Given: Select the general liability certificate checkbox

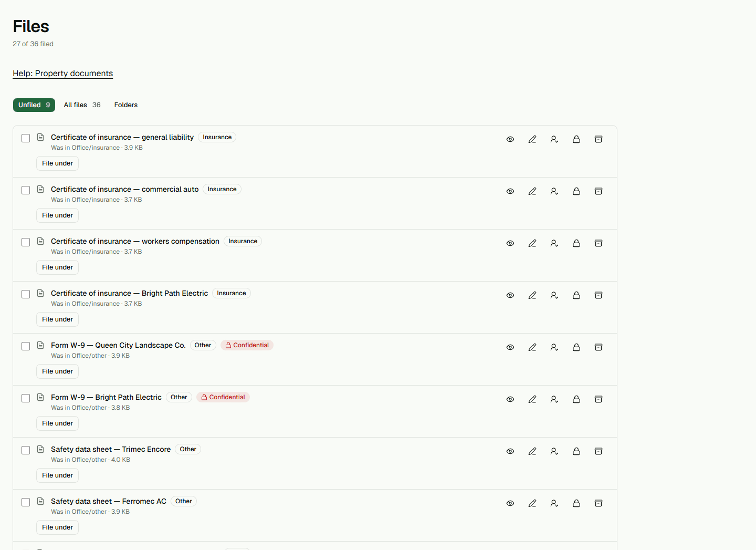Looking at the screenshot, I should [x=26, y=138].
